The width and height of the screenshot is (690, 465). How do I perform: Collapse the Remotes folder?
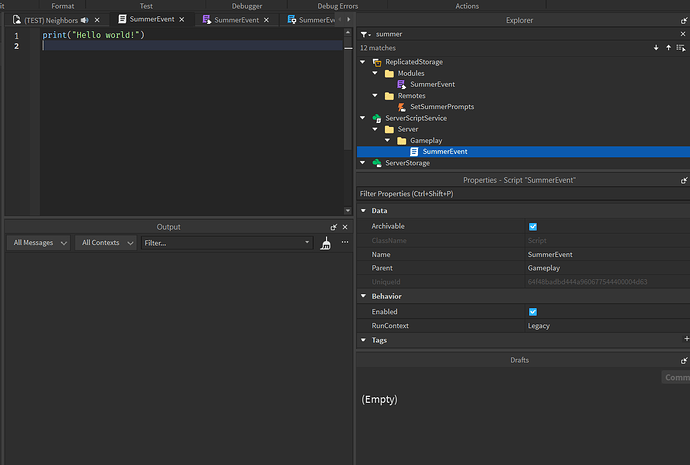pos(375,95)
